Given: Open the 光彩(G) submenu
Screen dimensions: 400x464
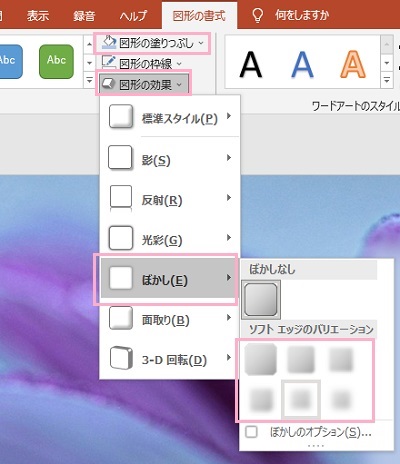Looking at the screenshot, I should pyautogui.click(x=170, y=238).
